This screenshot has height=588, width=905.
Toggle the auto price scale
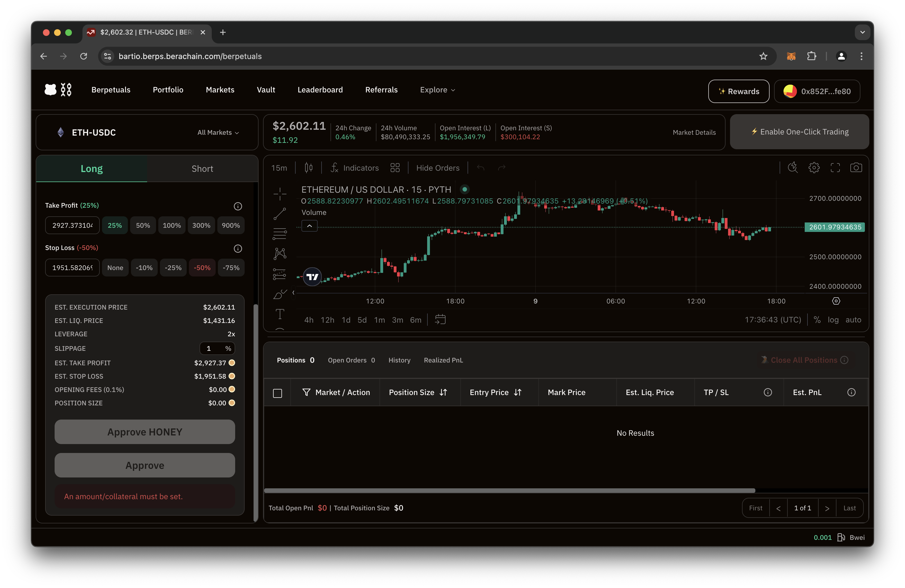point(853,320)
